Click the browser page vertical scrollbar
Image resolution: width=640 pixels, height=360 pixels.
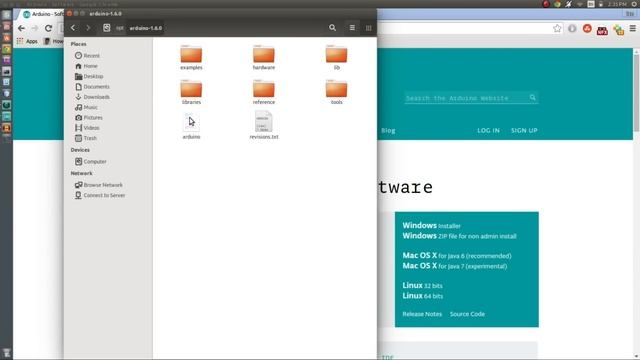point(636,93)
